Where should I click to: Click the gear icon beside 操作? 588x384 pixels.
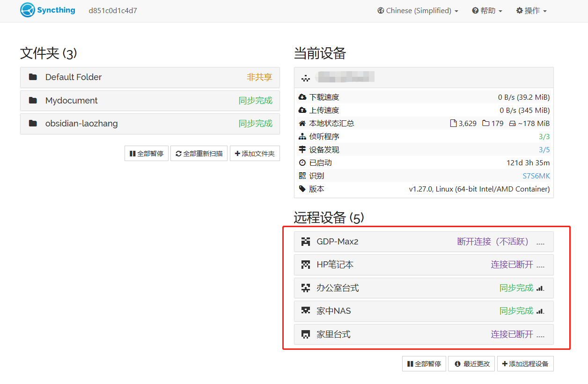pos(520,10)
